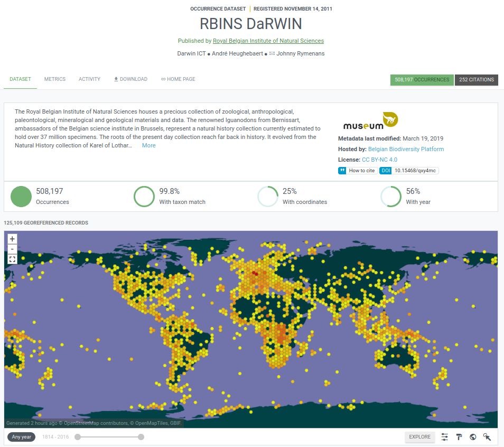Open the Activity tab
The width and height of the screenshot is (504, 447).
[x=89, y=79]
